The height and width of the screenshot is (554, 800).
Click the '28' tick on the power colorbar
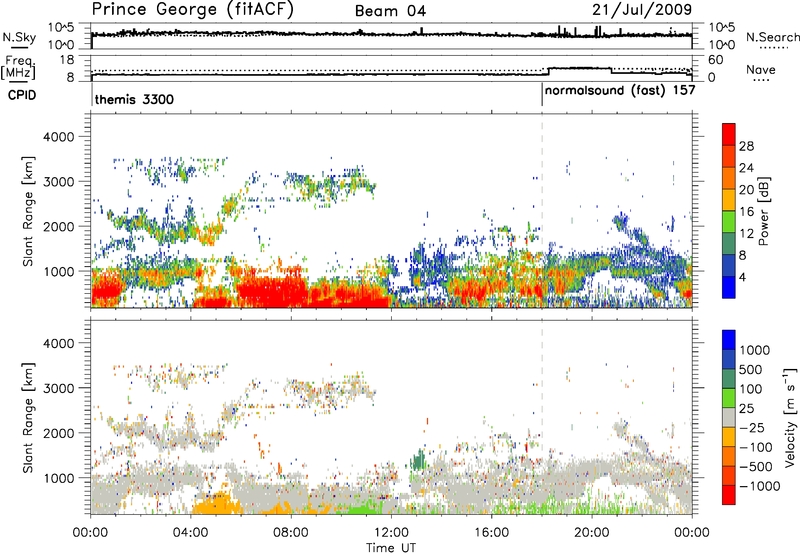(746, 146)
